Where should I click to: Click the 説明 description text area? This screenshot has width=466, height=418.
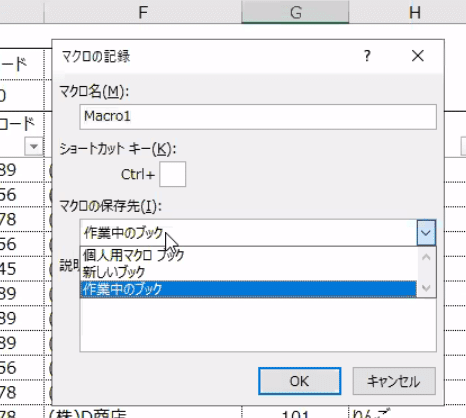[x=258, y=324]
